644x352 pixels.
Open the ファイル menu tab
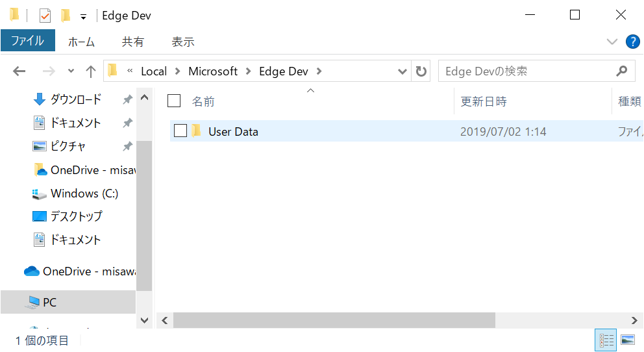[27, 41]
